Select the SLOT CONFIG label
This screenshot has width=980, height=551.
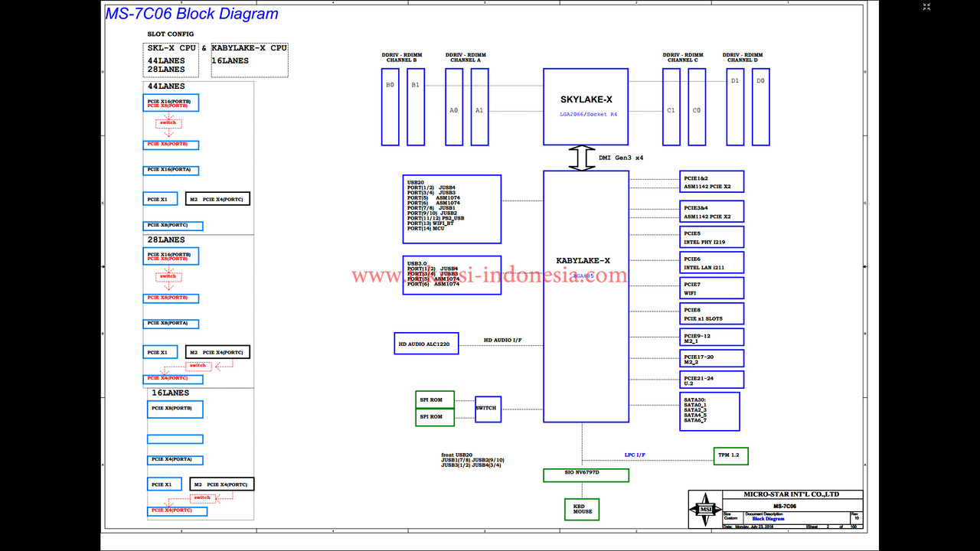click(171, 34)
